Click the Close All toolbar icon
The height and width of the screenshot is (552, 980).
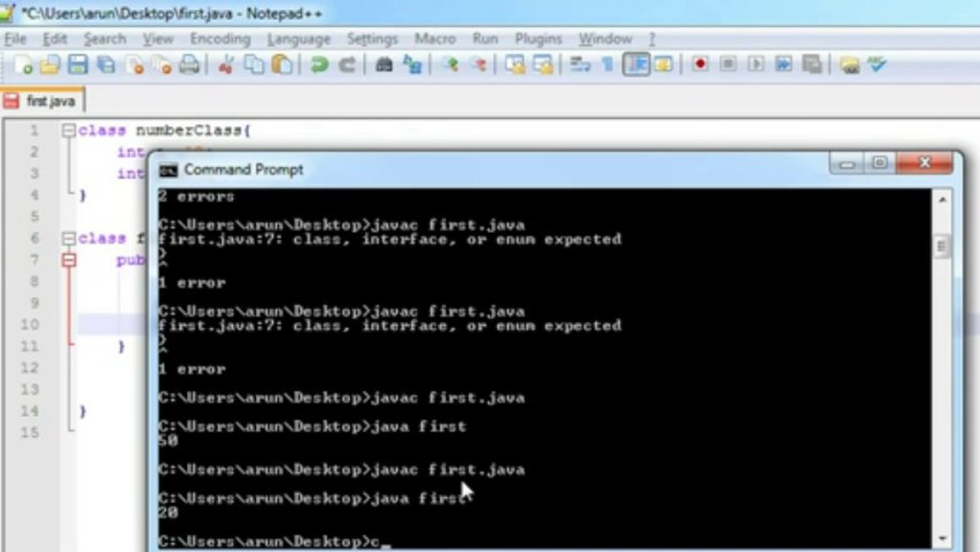tap(162, 65)
